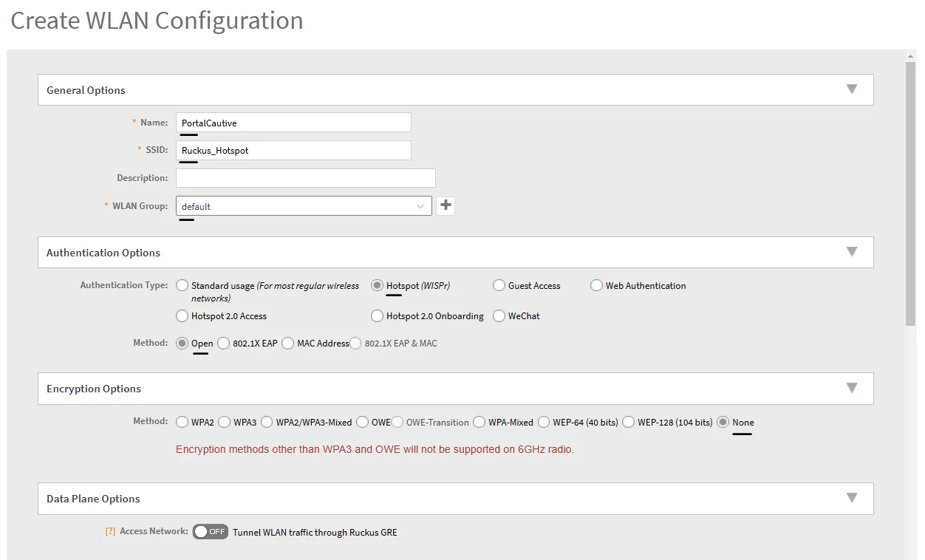Select WPA3 encryption method
This screenshot has height=560, width=925.
tap(225, 423)
